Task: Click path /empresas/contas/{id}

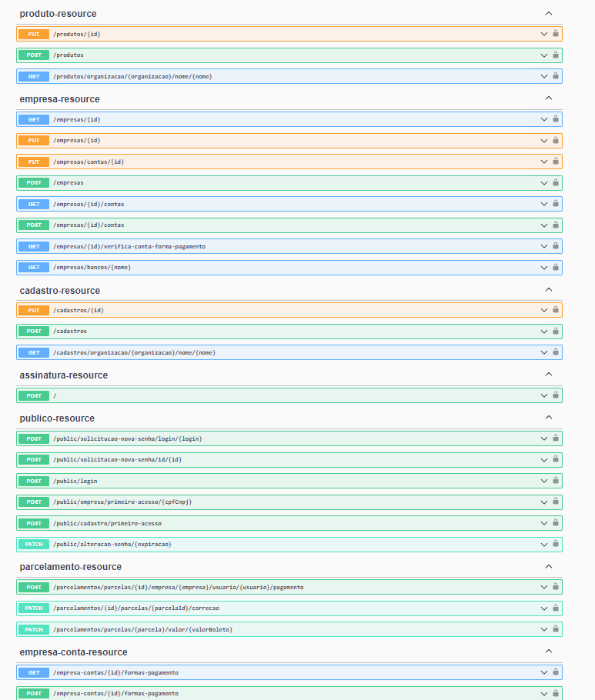Action: pos(89,162)
